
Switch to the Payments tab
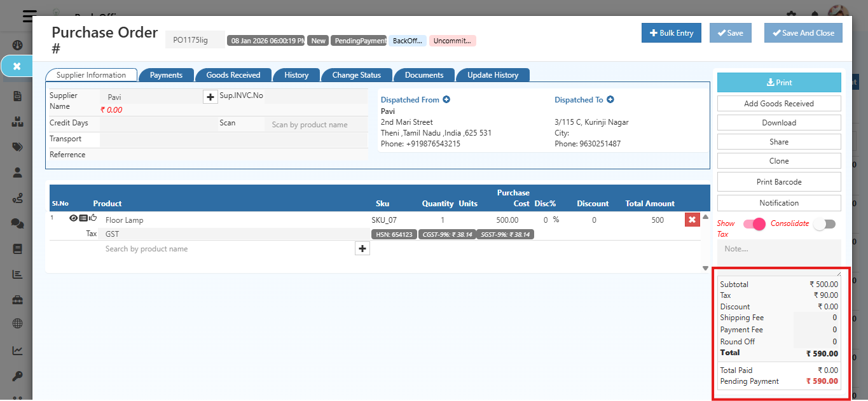point(166,74)
